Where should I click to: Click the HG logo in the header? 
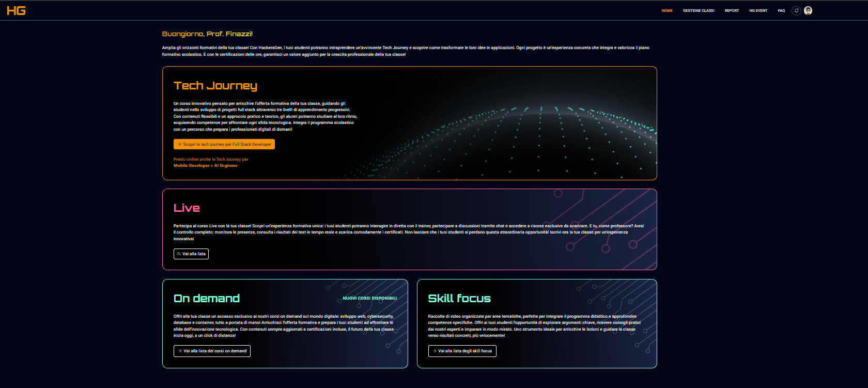tap(16, 11)
